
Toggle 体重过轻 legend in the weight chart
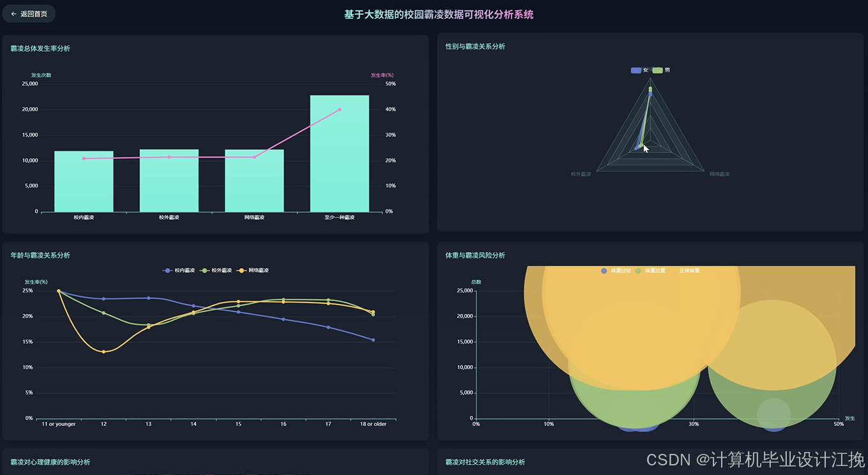616,271
